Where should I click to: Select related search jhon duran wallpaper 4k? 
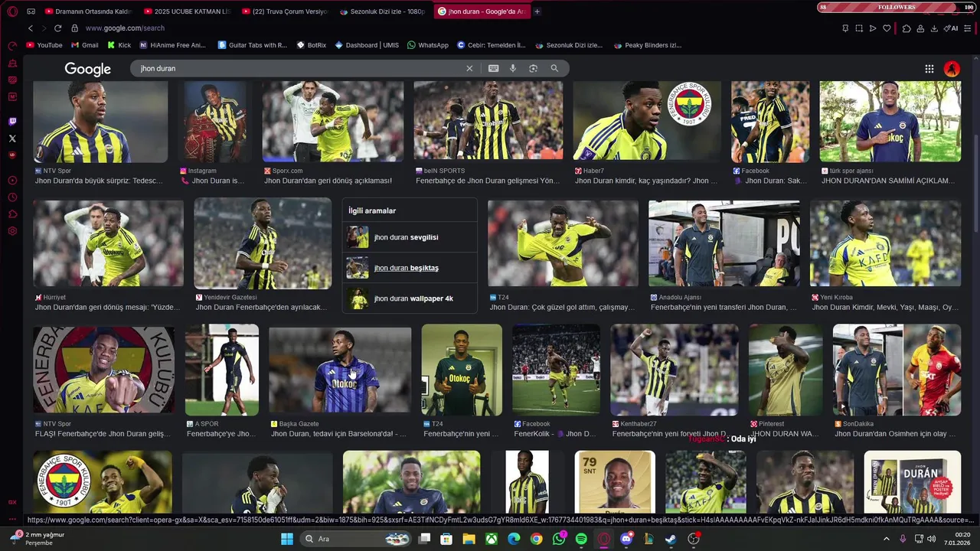[x=410, y=298]
